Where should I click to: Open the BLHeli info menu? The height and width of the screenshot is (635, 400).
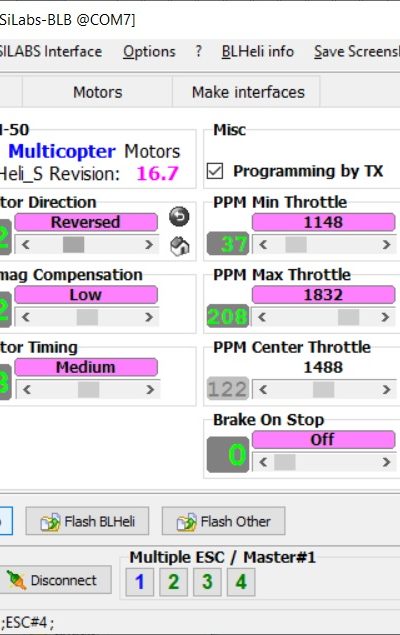click(x=257, y=51)
